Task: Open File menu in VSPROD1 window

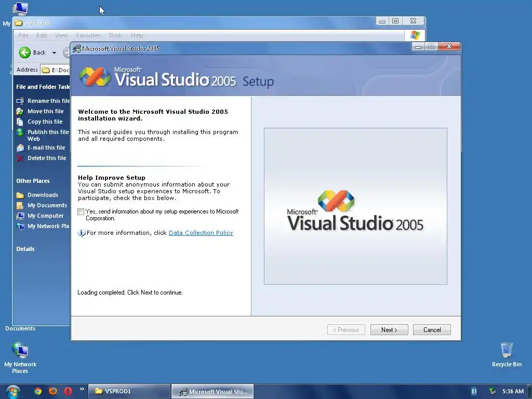Action: point(23,35)
